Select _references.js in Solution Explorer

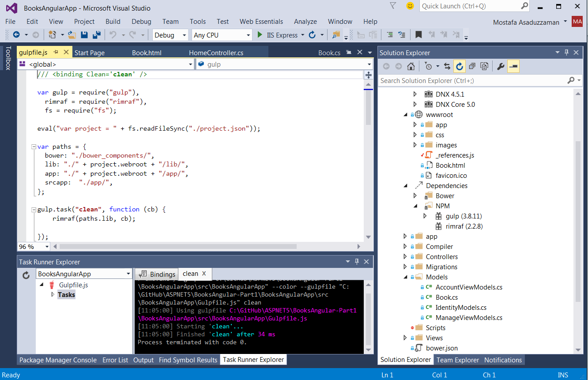pyautogui.click(x=455, y=155)
